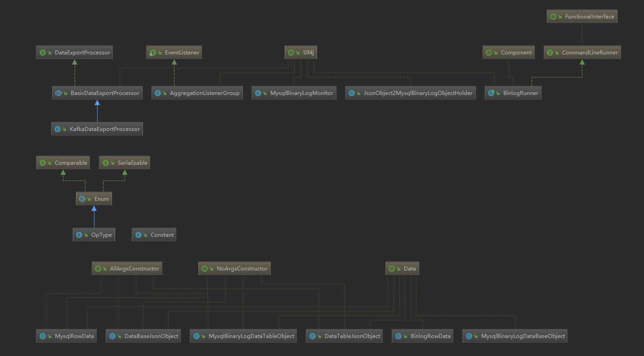The height and width of the screenshot is (356, 644).
Task: Select the BasicDataExportProcessor label
Action: [x=105, y=93]
